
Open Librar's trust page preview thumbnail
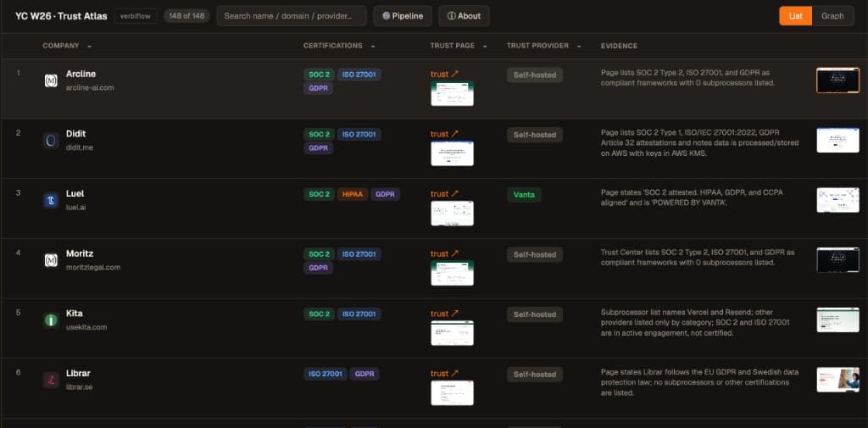point(453,392)
